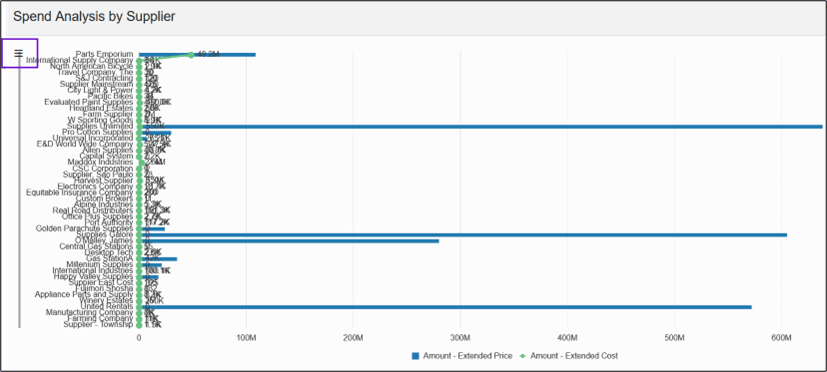
Task: Click the United Rentals label
Action: coord(107,307)
